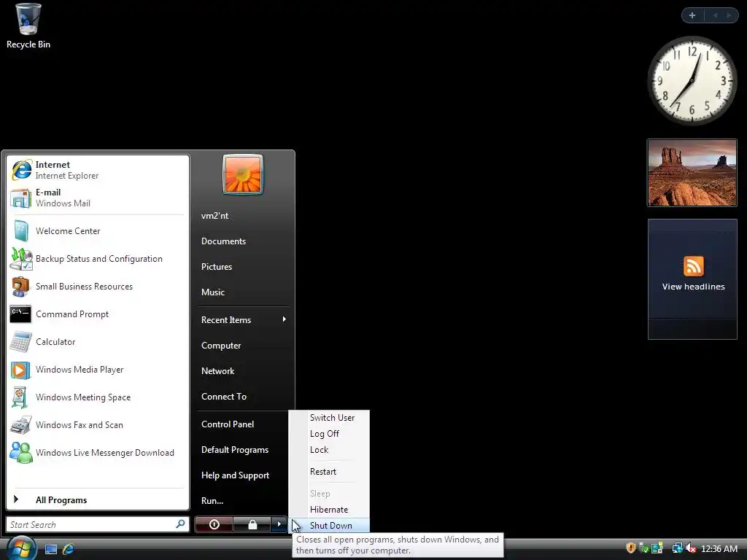Screen dimensions: 747x560
Task: Open Documents from Start menu
Action: pos(243,241)
